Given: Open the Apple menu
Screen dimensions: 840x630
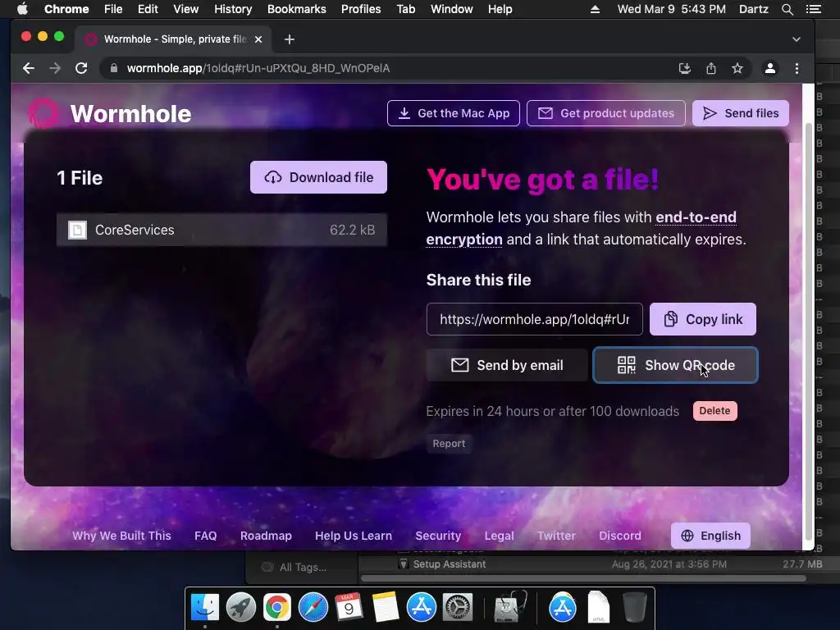Looking at the screenshot, I should [x=22, y=9].
